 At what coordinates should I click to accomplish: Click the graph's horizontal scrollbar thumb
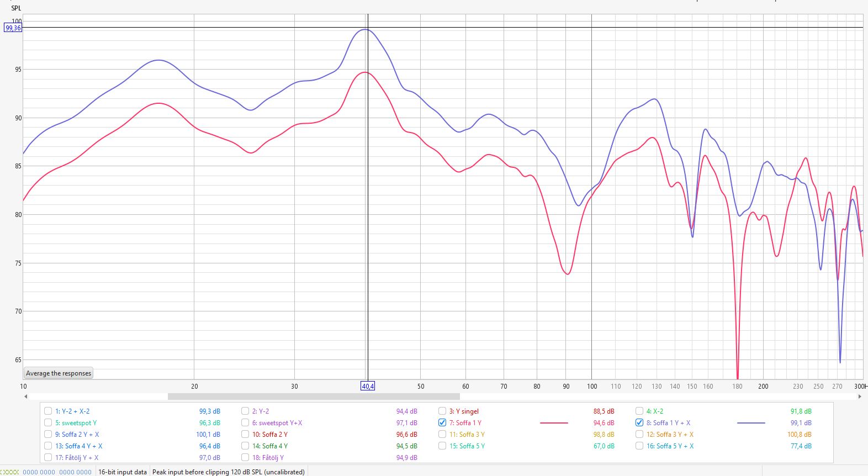[314, 396]
